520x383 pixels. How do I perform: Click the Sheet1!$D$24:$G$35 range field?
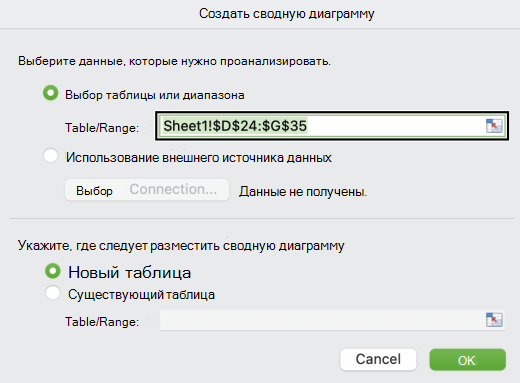332,126
